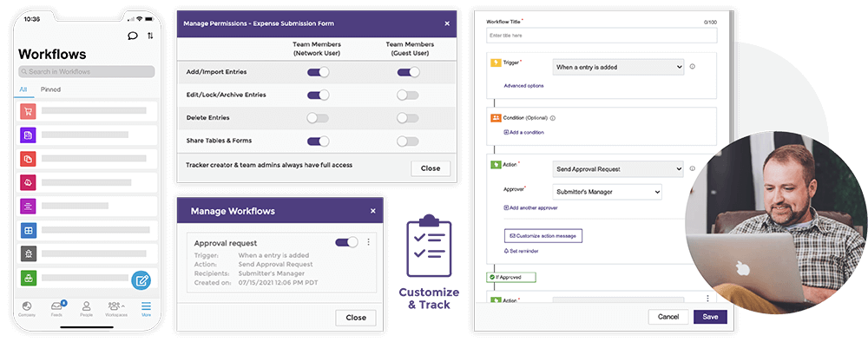This screenshot has height=342, width=868.
Task: Open the blue table grid workflow icon
Action: 29,230
